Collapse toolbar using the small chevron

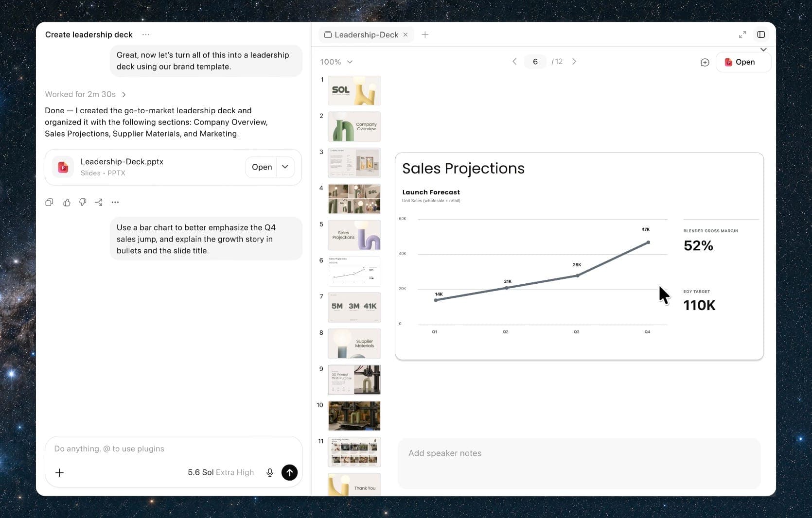763,50
